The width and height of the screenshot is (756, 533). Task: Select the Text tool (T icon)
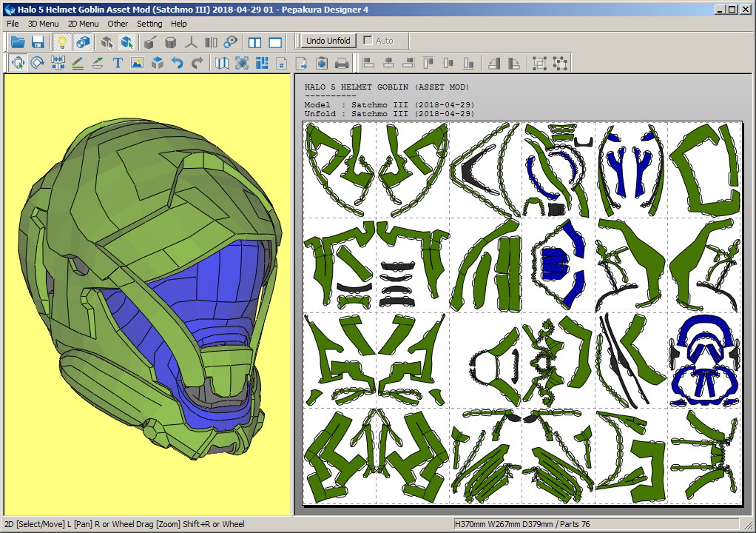tap(118, 64)
